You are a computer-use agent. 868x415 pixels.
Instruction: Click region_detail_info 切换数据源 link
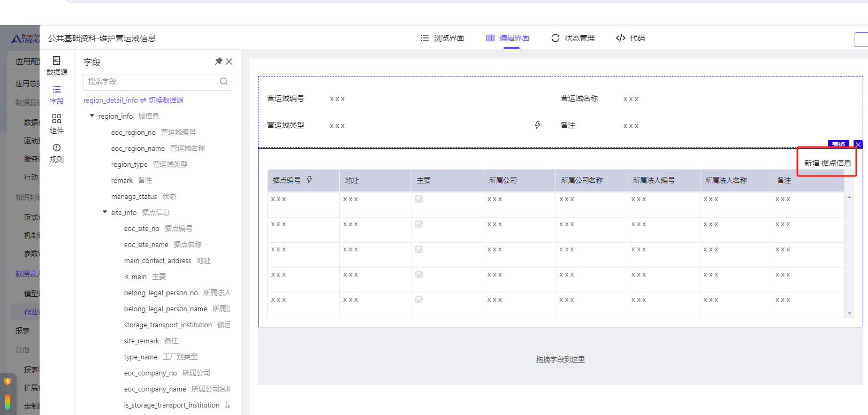coord(133,100)
